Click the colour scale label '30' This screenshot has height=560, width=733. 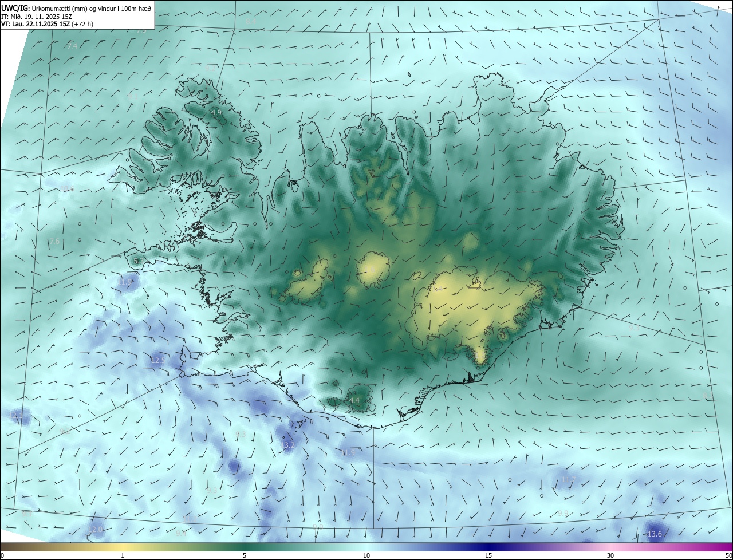click(610, 556)
